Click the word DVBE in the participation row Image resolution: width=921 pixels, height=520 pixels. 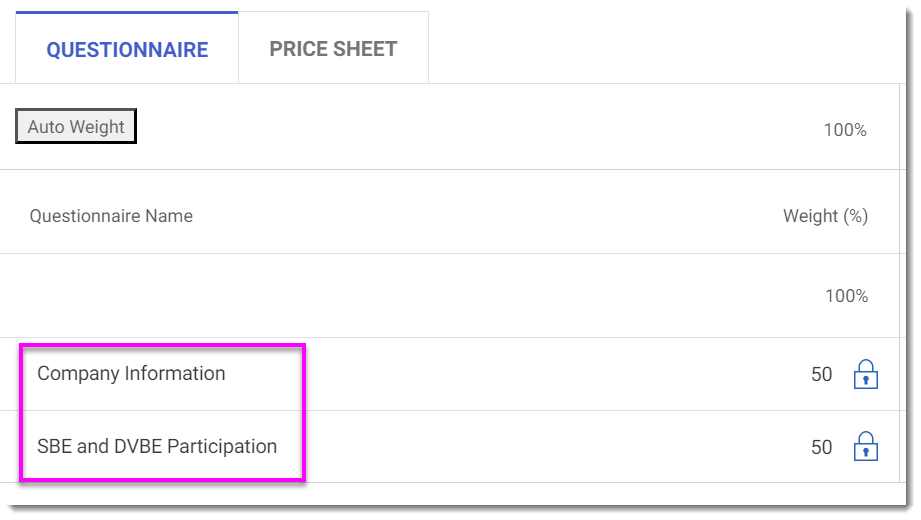click(138, 447)
